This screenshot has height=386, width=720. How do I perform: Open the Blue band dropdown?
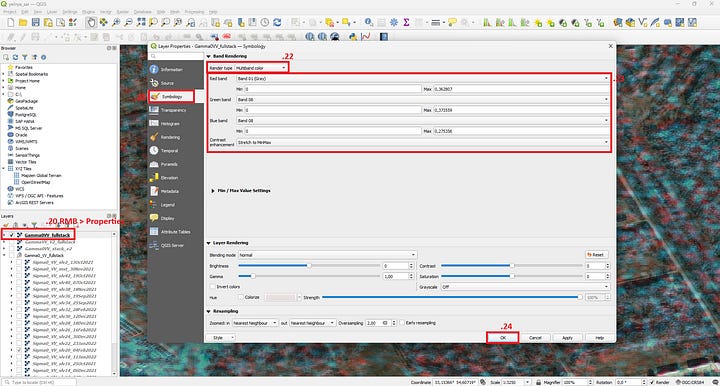422,121
